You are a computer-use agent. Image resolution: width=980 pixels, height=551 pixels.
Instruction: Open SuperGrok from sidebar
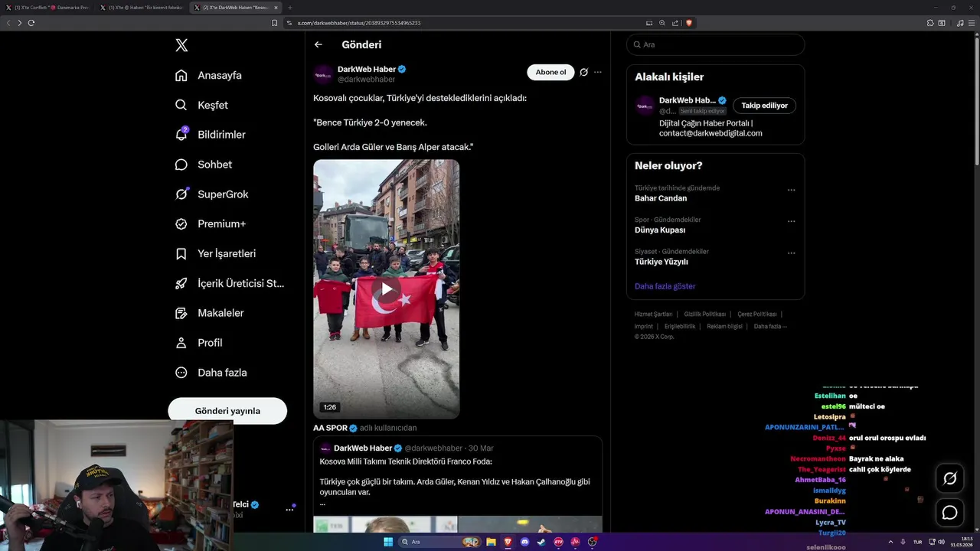click(212, 194)
